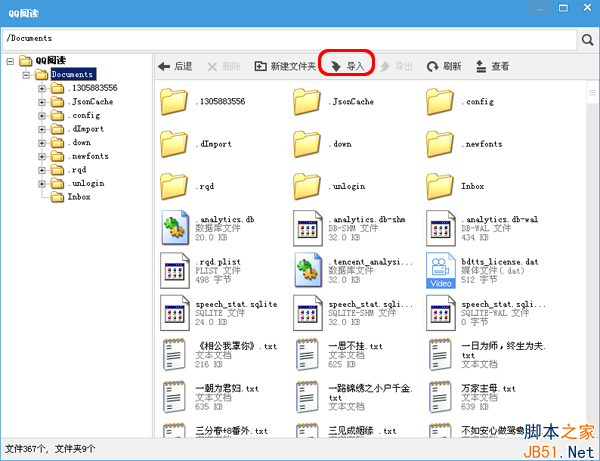Maximize the QQ阅读 window
600x461 pixels.
tap(563, 8)
